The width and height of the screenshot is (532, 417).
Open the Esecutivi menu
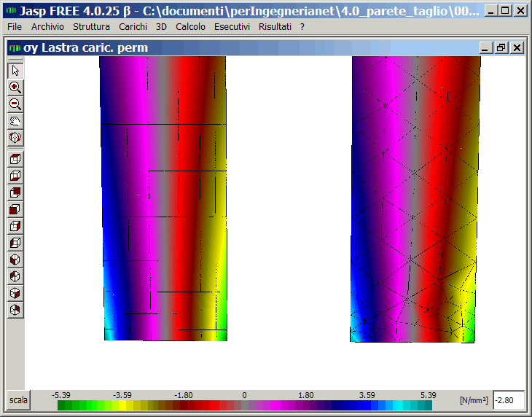tap(232, 27)
